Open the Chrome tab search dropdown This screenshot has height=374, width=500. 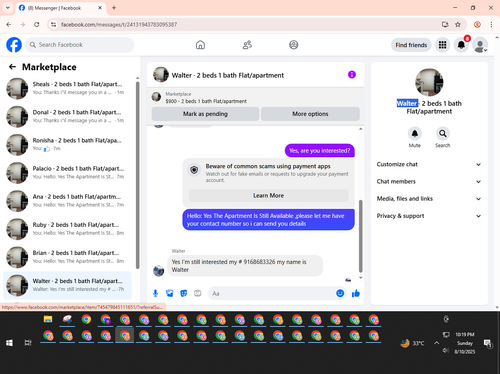[8, 8]
